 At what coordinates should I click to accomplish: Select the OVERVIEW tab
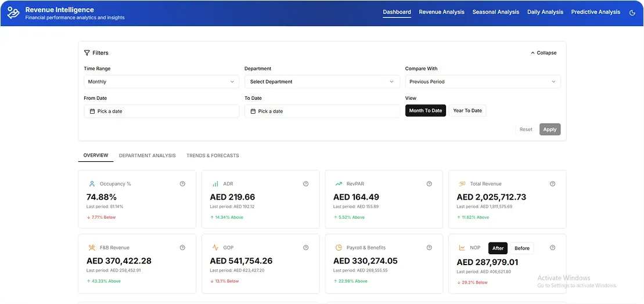pos(96,155)
